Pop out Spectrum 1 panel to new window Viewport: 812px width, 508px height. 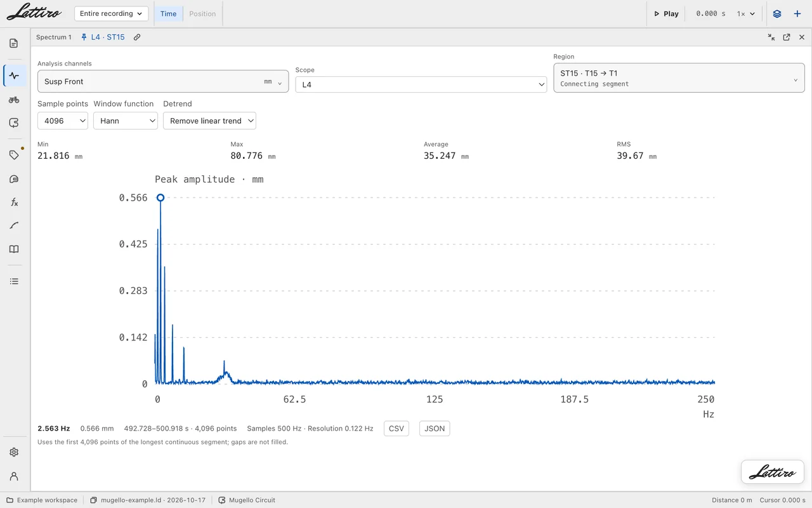coord(787,37)
